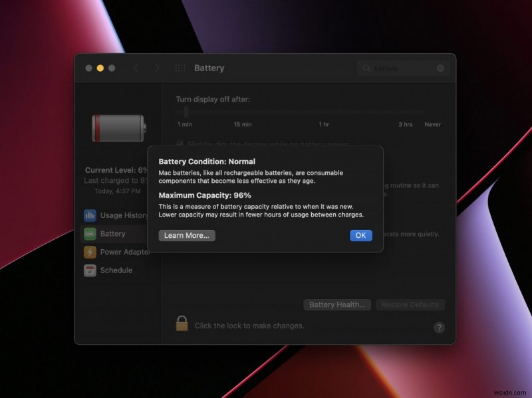Open Usage History tab

click(120, 215)
